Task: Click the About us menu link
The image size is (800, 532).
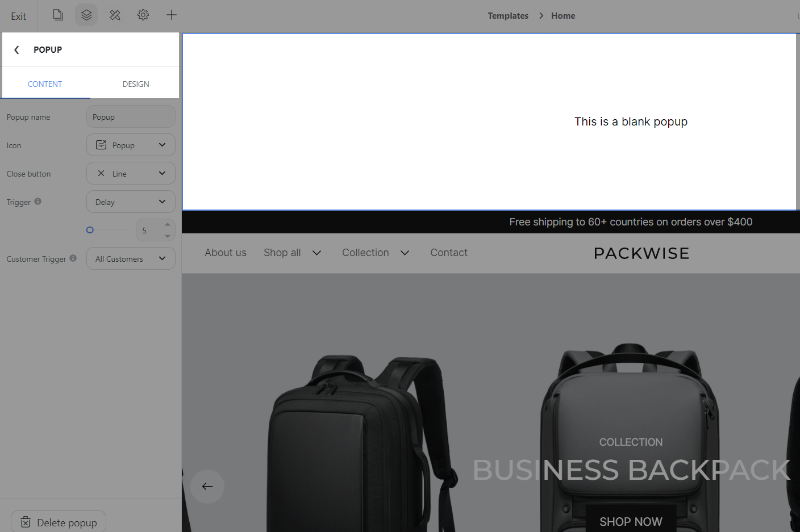Action: click(x=226, y=253)
